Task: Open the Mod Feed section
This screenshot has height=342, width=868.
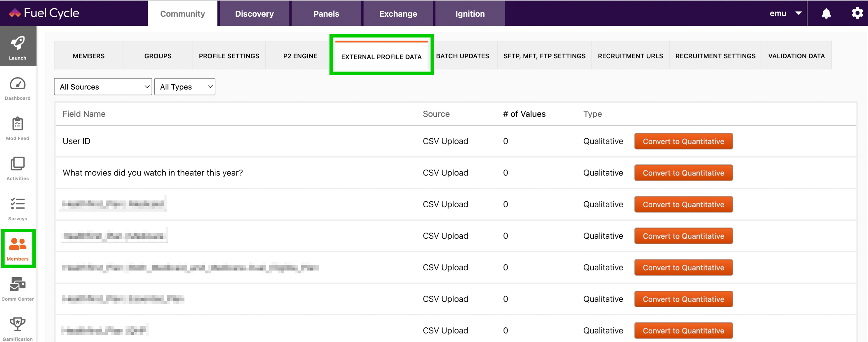Action: [18, 128]
